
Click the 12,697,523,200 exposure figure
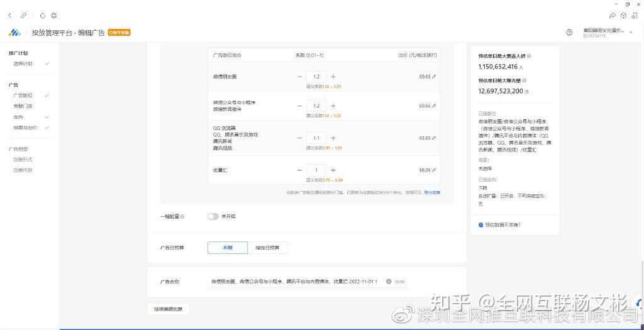[501, 91]
